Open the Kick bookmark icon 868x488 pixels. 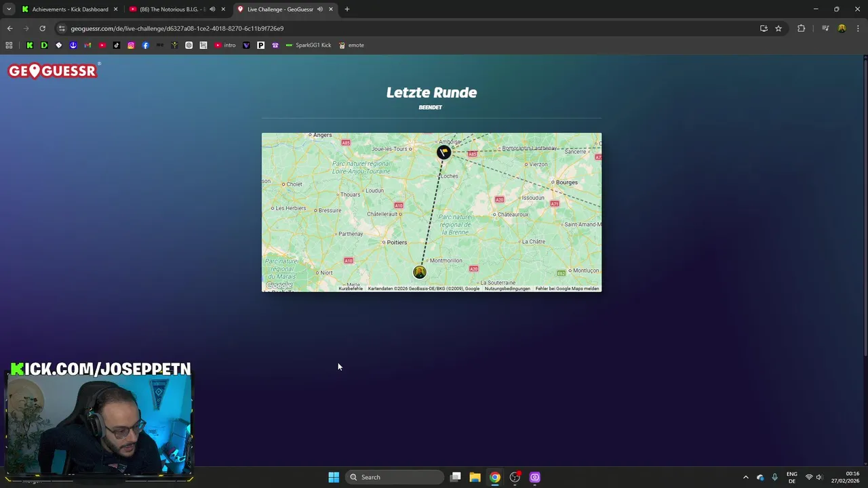pyautogui.click(x=29, y=45)
